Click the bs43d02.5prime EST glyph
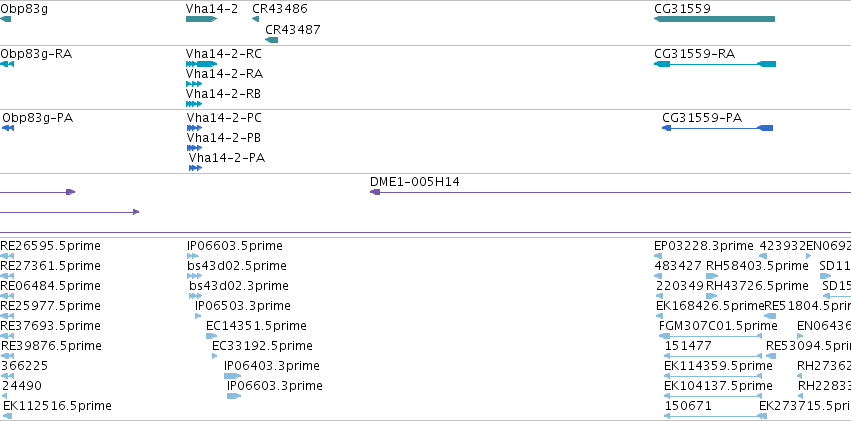This screenshot has width=851, height=421. pos(194,276)
